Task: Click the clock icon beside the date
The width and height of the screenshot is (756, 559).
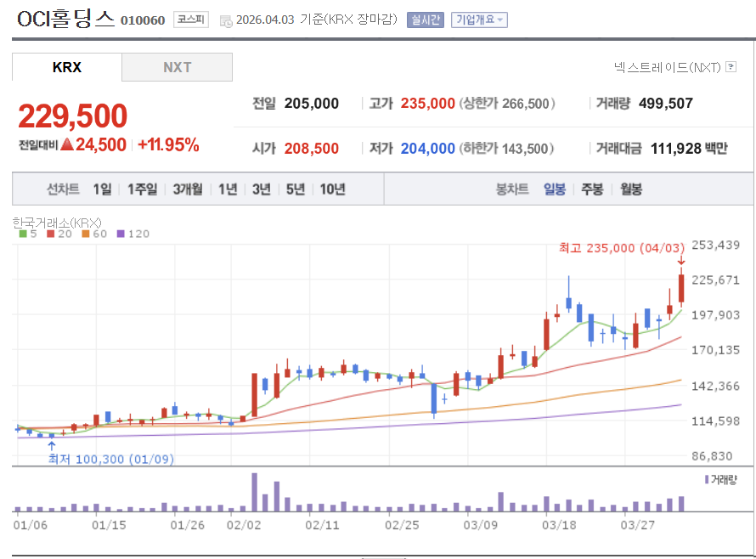Action: pyautogui.click(x=226, y=21)
